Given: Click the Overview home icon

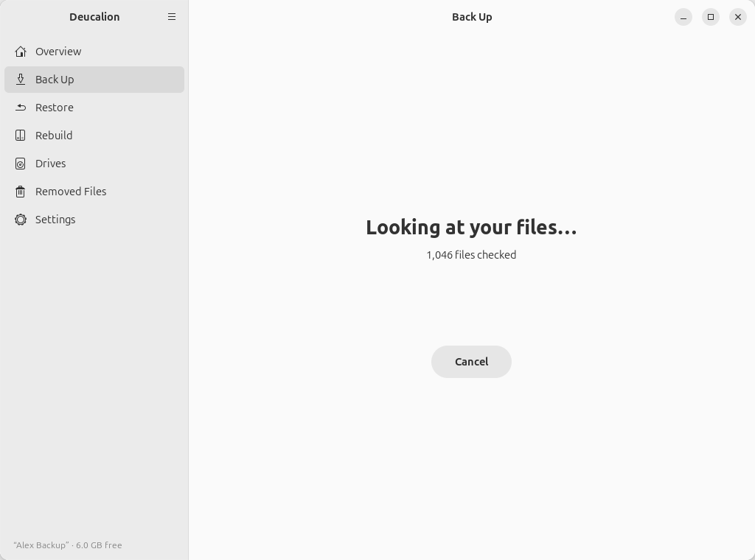Looking at the screenshot, I should point(20,52).
